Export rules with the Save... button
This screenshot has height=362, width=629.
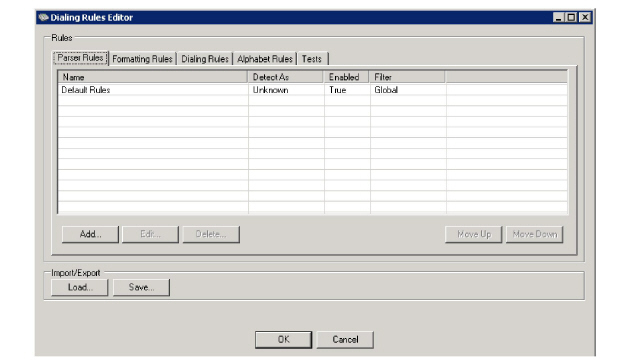point(141,287)
